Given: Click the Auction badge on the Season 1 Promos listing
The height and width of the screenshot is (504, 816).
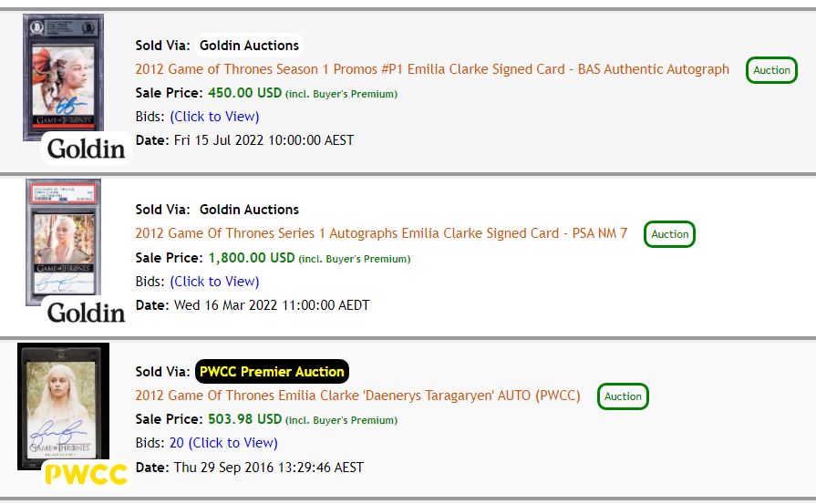Looking at the screenshot, I should [771, 70].
